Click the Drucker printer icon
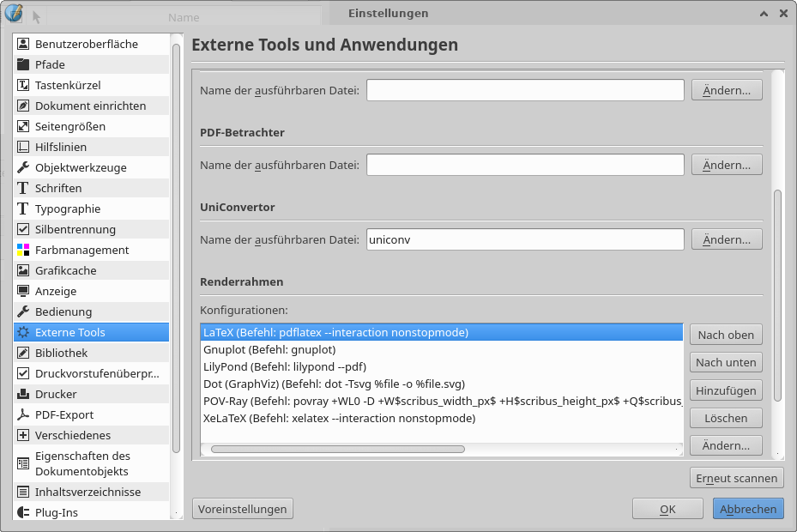The height and width of the screenshot is (532, 797). (23, 394)
